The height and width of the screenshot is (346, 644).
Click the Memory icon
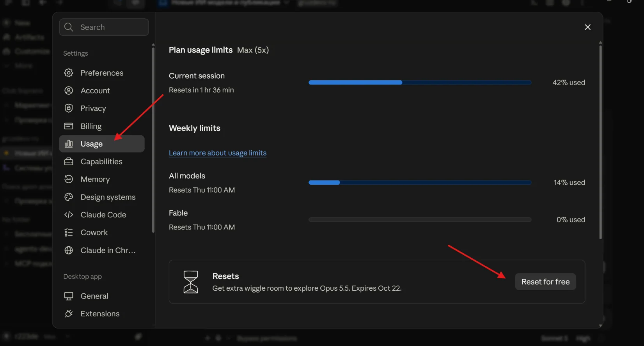click(x=69, y=179)
